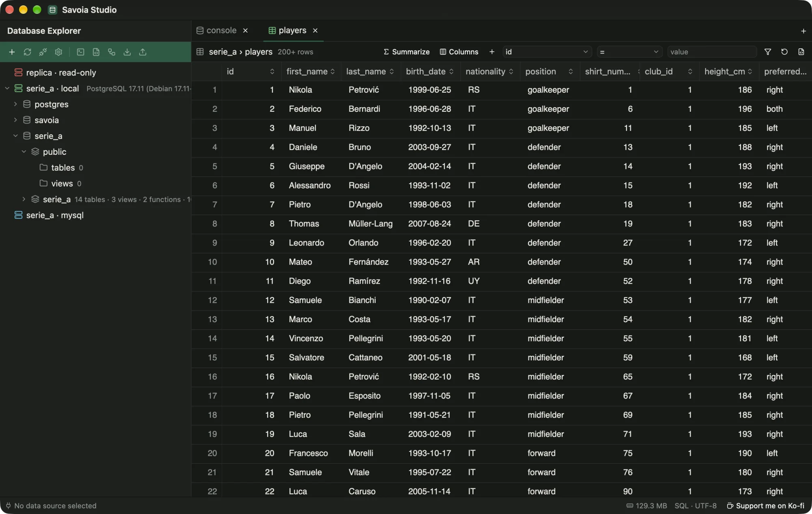The width and height of the screenshot is (812, 514).
Task: Add a new data source with plus icon
Action: [12, 52]
